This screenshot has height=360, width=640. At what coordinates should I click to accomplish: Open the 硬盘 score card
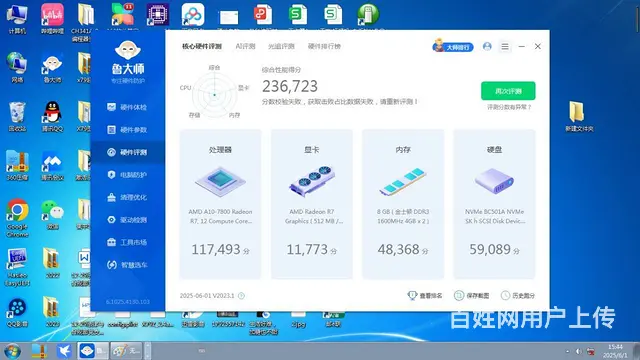pos(494,204)
